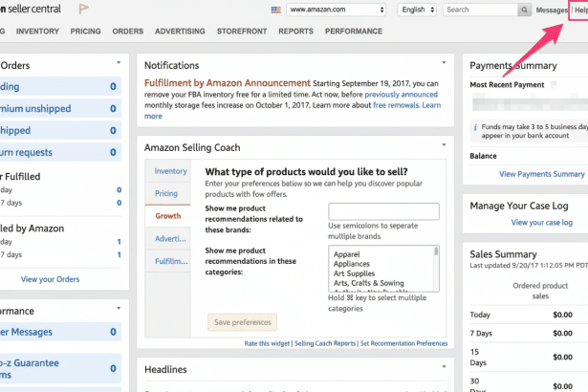The image size is (588, 392).
Task: Click the free removals link
Action: pyautogui.click(x=396, y=105)
